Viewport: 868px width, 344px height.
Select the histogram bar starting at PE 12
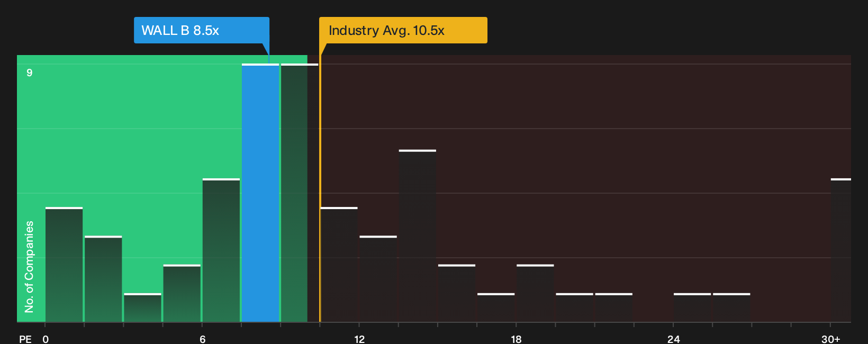pos(378,279)
